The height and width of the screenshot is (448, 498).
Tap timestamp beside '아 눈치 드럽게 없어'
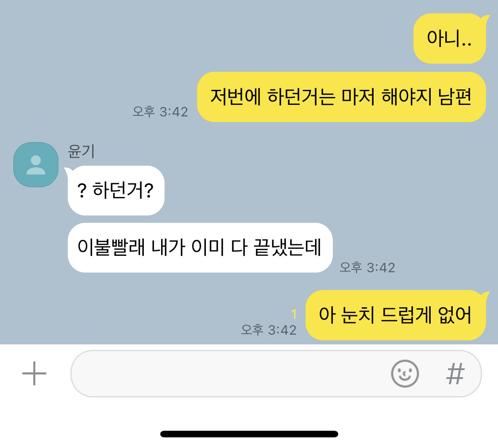coord(269,330)
